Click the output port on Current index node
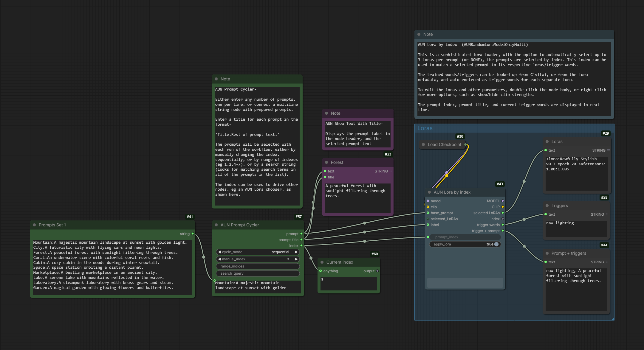644x350 pixels. click(x=377, y=271)
